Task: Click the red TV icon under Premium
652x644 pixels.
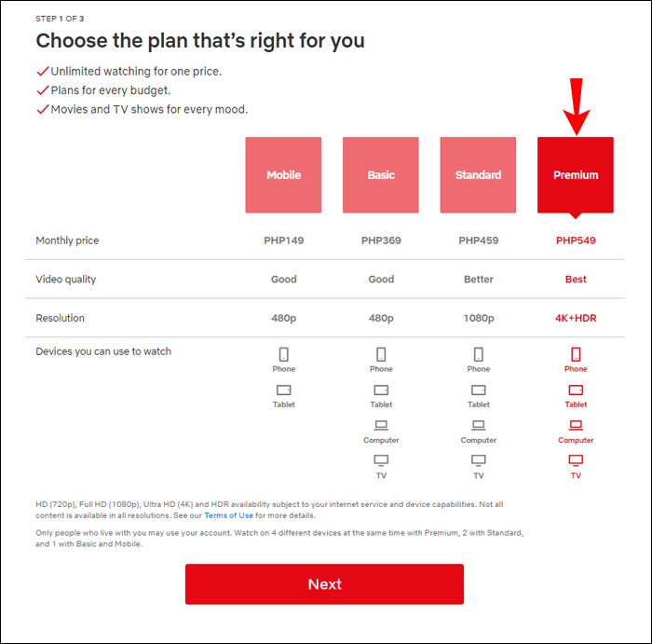Action: tap(576, 460)
